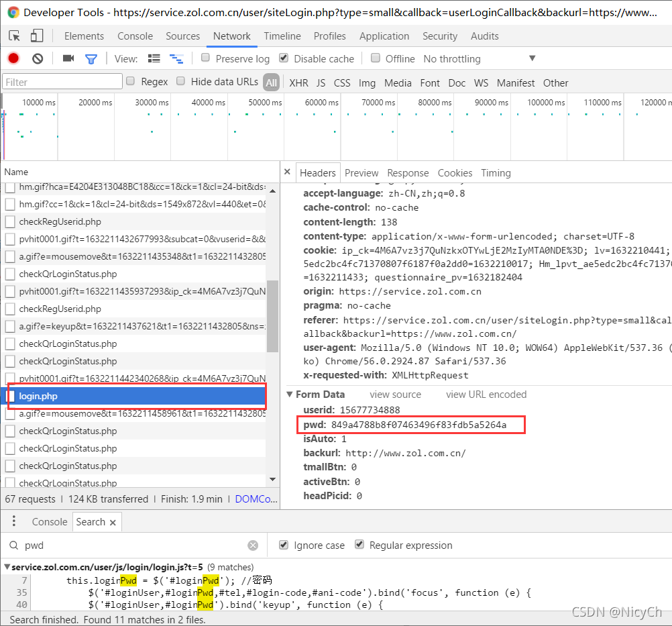Uncheck Ignore case in search

[x=283, y=545]
